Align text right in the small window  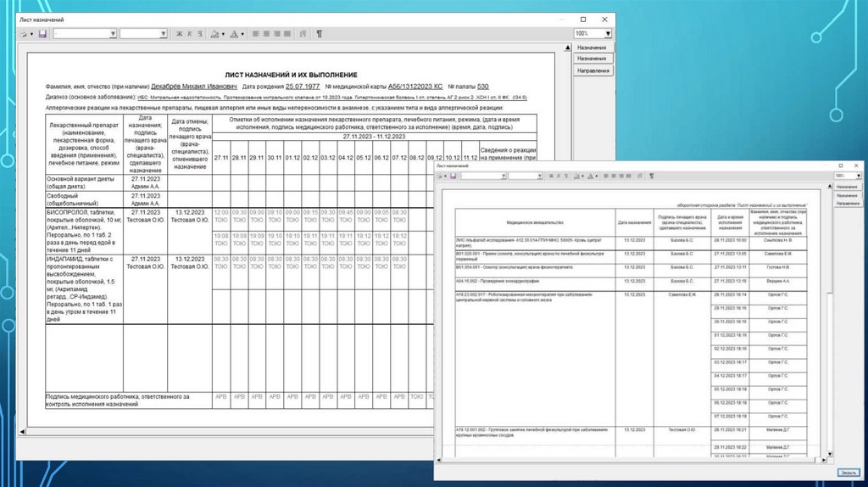pyautogui.click(x=620, y=176)
